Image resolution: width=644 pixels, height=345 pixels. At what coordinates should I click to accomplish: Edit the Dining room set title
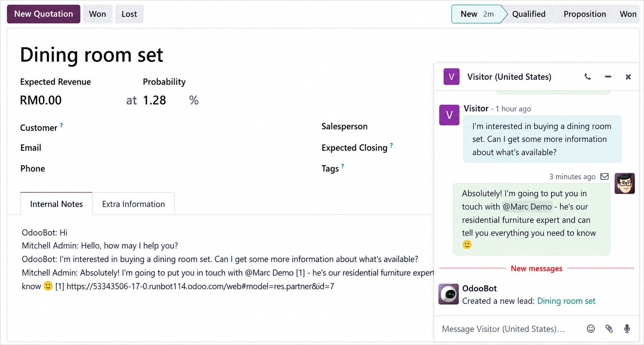coord(91,55)
